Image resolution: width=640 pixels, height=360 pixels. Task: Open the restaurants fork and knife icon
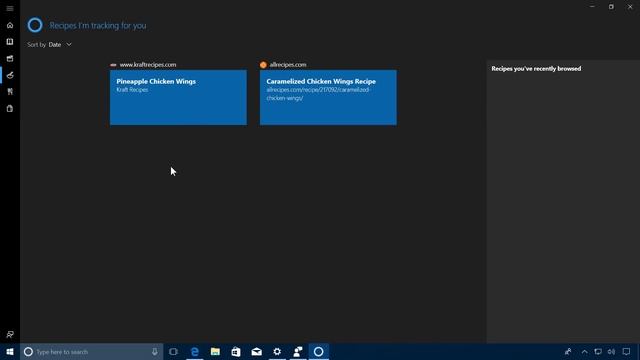(10, 92)
